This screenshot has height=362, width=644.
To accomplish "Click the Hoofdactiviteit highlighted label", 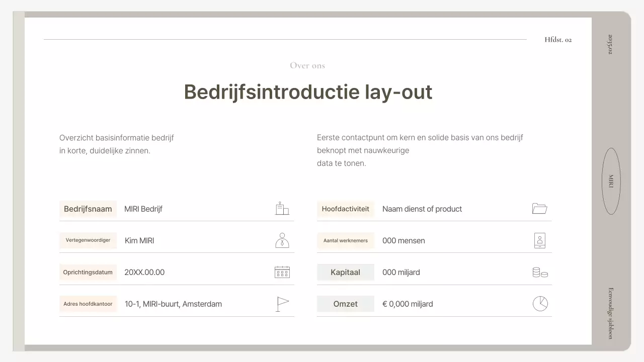I will coord(346,209).
